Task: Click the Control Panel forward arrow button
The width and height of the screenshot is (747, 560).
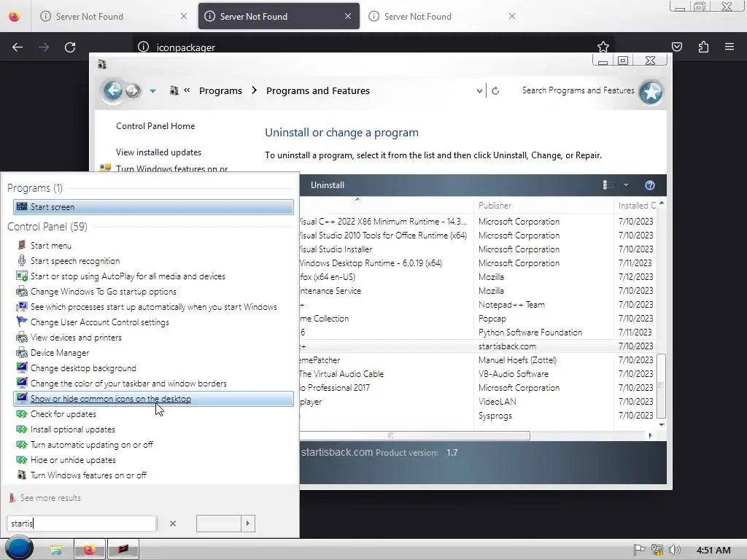Action: [133, 90]
